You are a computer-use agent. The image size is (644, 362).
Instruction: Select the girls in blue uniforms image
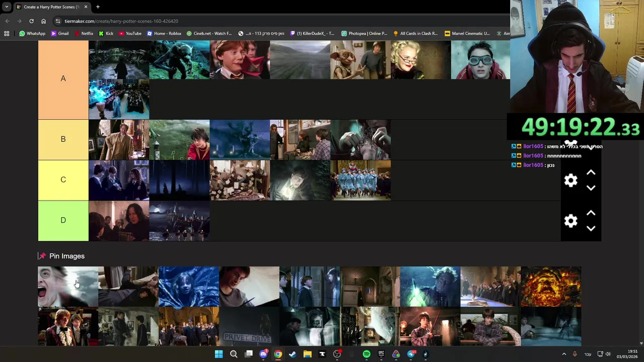pos(360,180)
